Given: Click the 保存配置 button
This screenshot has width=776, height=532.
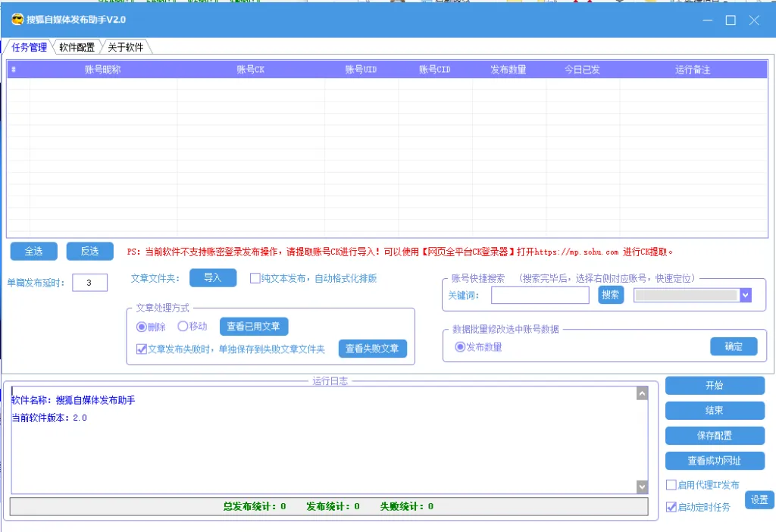Looking at the screenshot, I should pyautogui.click(x=715, y=436).
